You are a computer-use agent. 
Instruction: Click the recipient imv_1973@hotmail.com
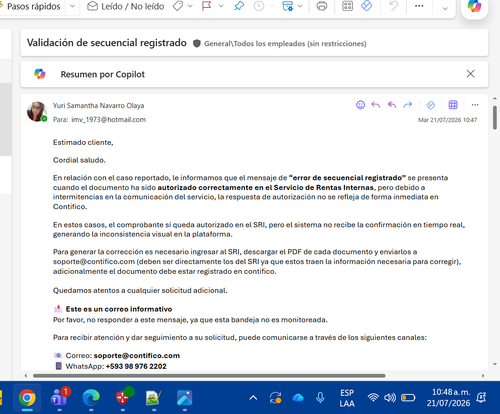pyautogui.click(x=108, y=120)
